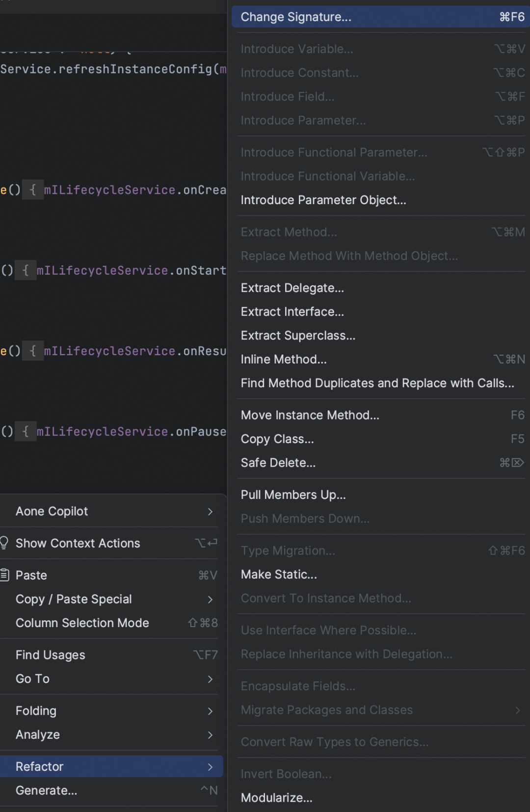This screenshot has height=812, width=530.
Task: Click the mILifecycleService.onPause code text
Action: [x=132, y=431]
